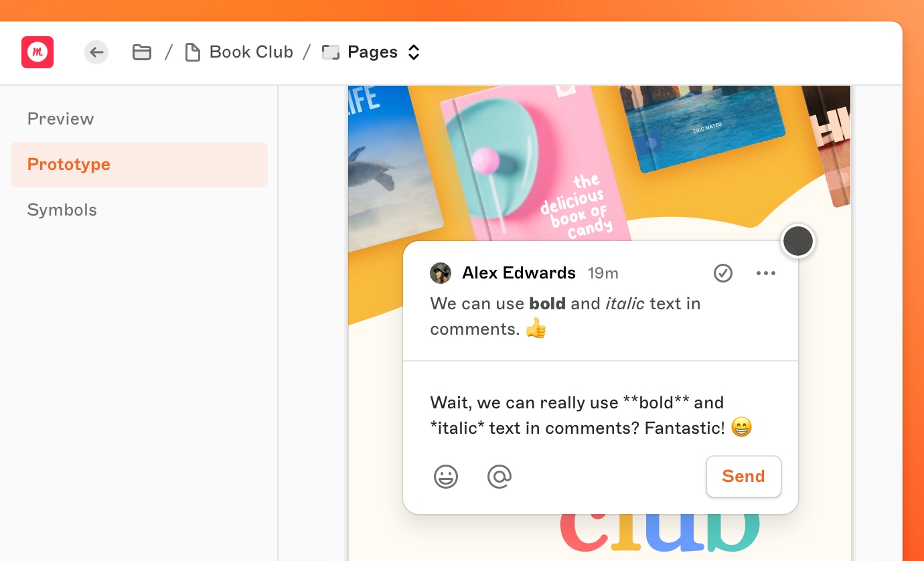Click the @ mention icon
The height and width of the screenshot is (561, 924).
coord(499,477)
